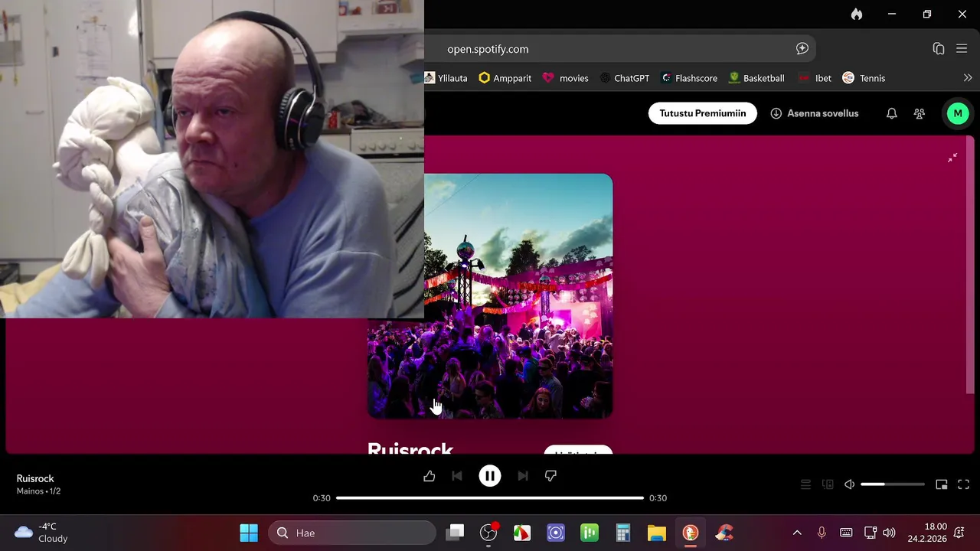Mute the Spotify volume speaker icon

click(x=849, y=484)
